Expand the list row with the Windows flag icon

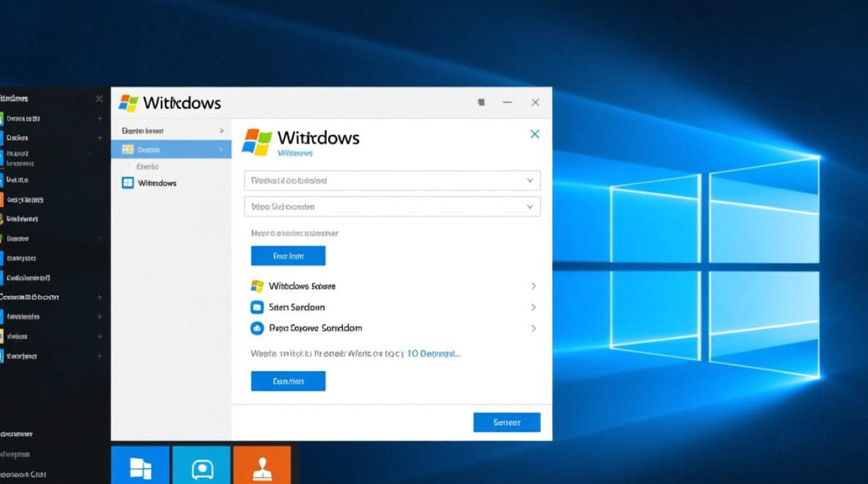pyautogui.click(x=533, y=286)
